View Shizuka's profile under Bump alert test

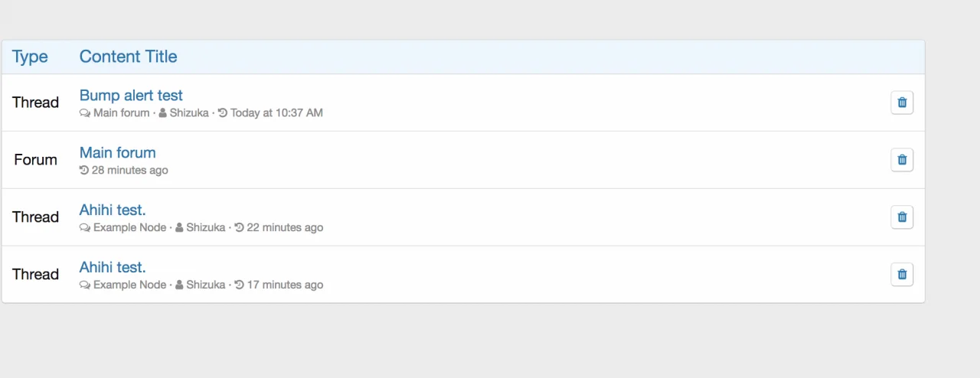click(x=189, y=113)
